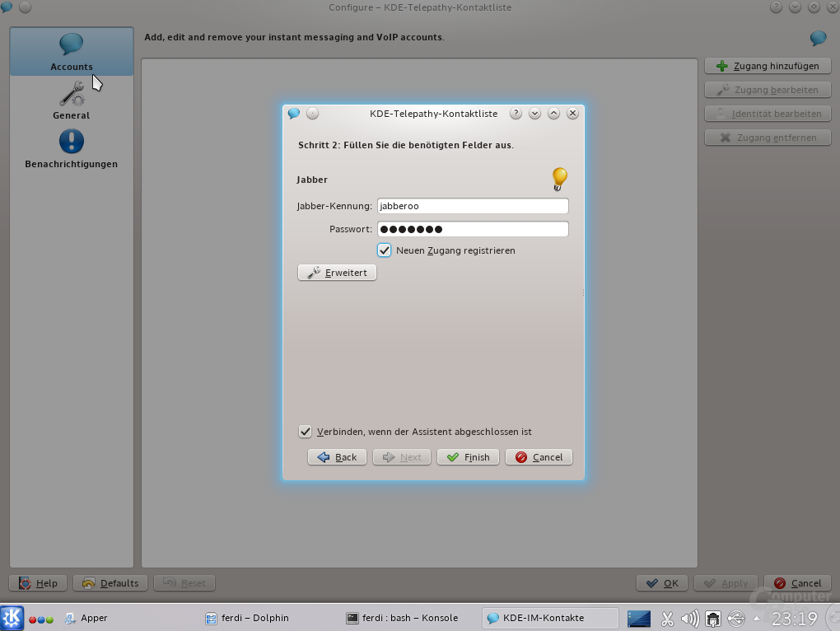The width and height of the screenshot is (840, 631).
Task: Finish the account wizard
Action: [469, 457]
